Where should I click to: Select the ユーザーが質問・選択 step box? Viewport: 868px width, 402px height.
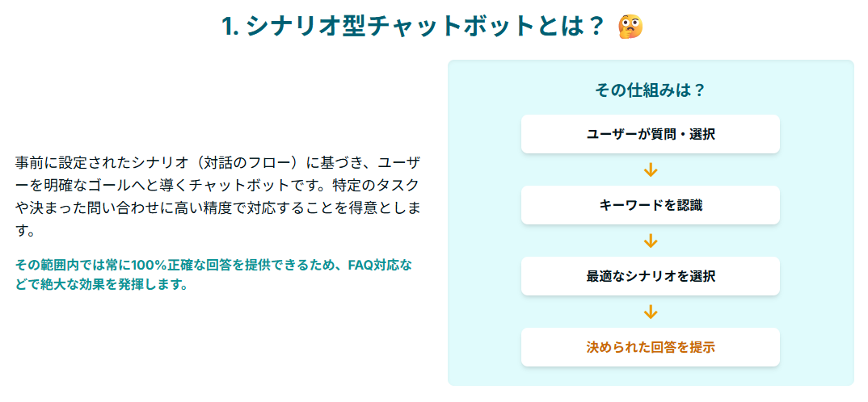pos(651,134)
